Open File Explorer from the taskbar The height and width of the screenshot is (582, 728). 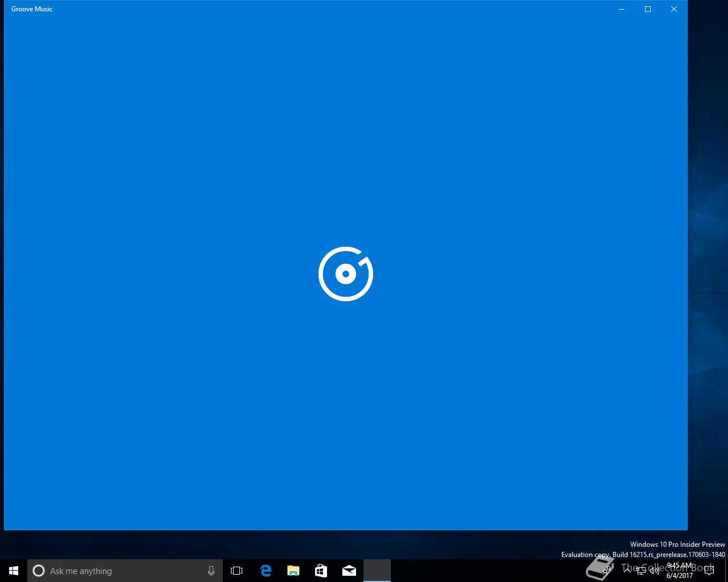[293, 571]
